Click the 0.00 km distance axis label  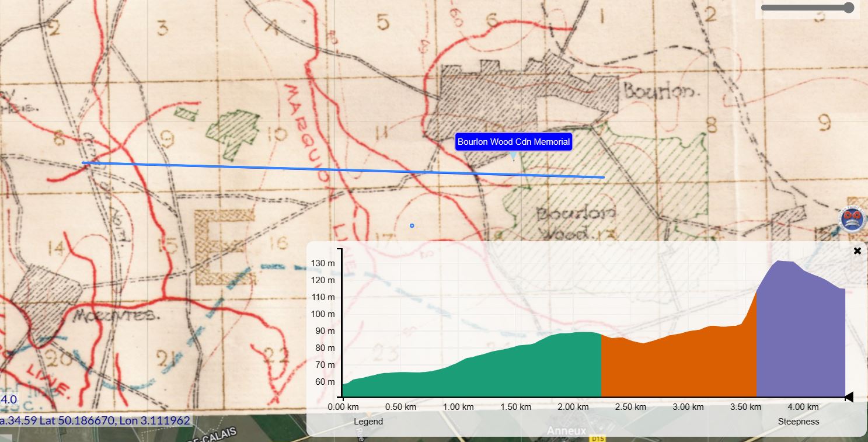tap(343, 407)
